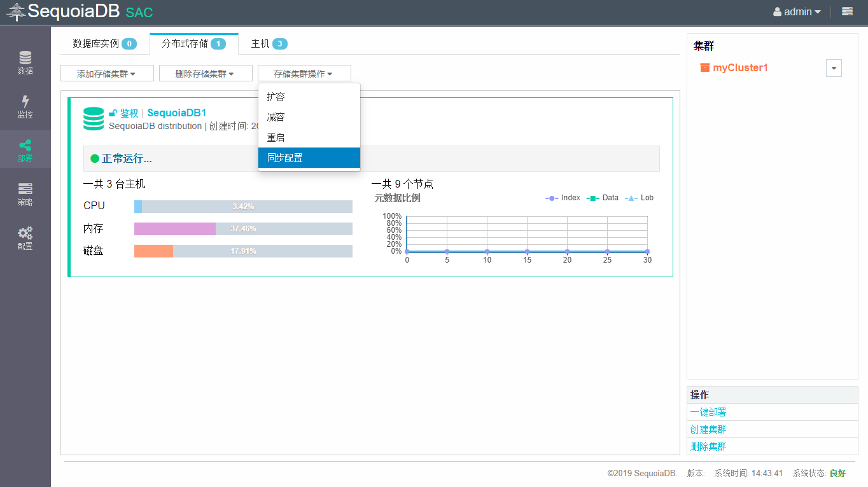Image resolution: width=868 pixels, height=487 pixels.
Task: Click the SequoiaDB tree logo
Action: 16,11
